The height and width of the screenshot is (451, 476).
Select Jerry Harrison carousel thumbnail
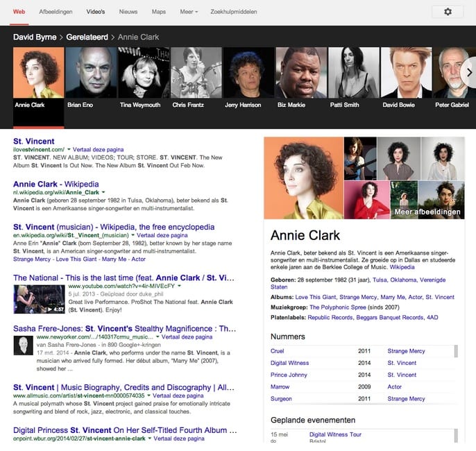click(248, 73)
